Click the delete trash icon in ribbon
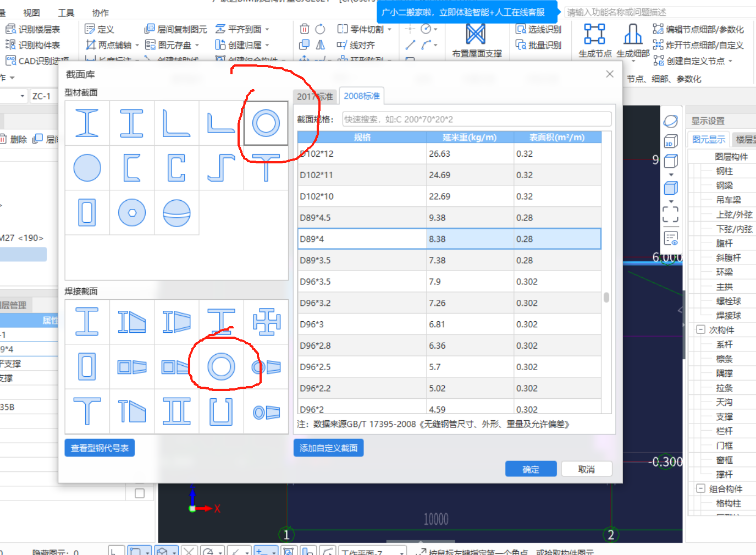This screenshot has height=555, width=756. [304, 29]
